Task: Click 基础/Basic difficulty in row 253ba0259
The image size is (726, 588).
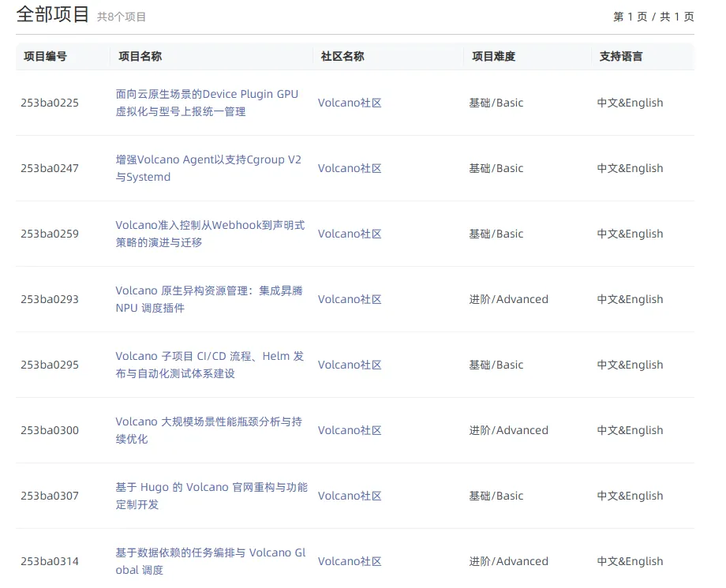Action: coord(496,234)
